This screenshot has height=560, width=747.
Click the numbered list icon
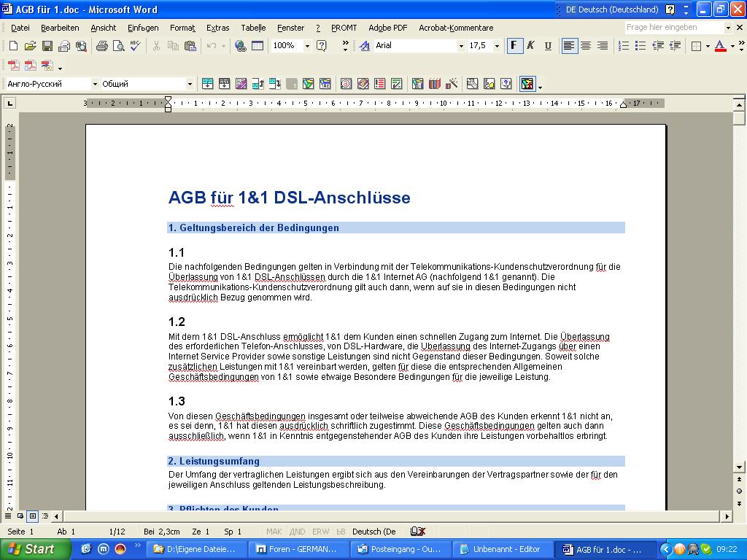coord(624,46)
